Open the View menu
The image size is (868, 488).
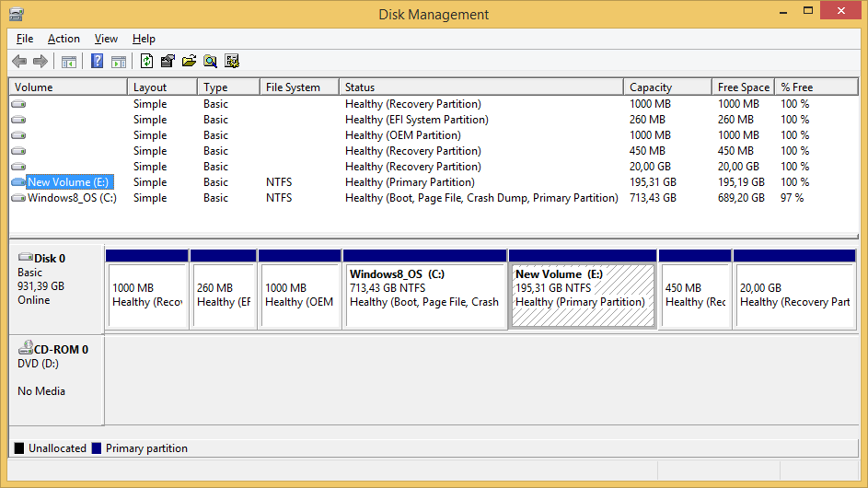[106, 39]
